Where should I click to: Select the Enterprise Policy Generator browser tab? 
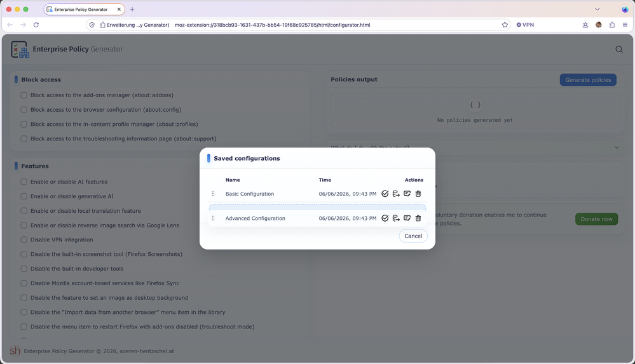tap(85, 10)
